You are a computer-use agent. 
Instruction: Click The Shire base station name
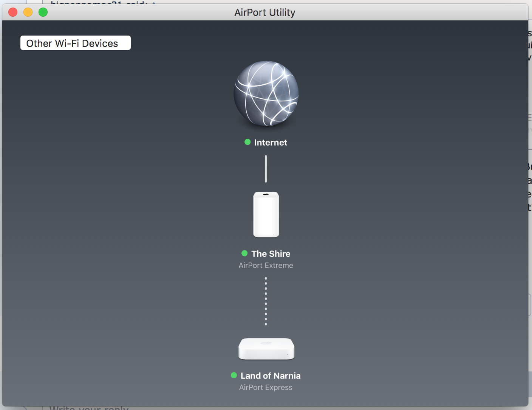271,254
